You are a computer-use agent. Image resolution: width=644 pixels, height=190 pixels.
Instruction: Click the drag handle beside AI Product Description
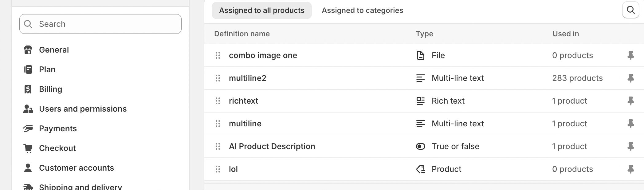point(218,146)
